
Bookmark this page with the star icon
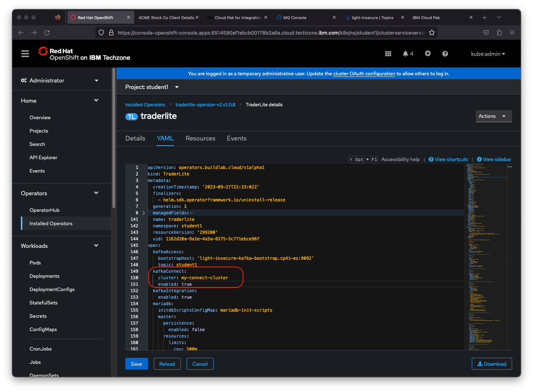431,32
